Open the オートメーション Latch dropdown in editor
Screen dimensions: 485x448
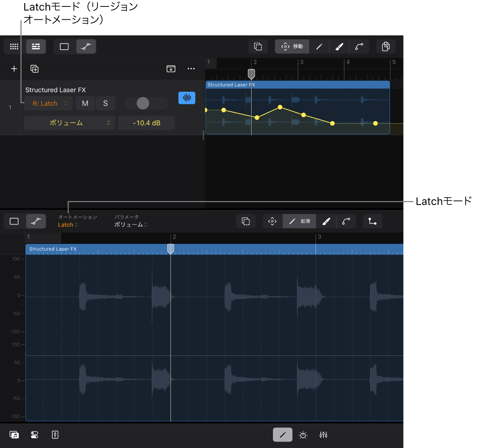[68, 225]
